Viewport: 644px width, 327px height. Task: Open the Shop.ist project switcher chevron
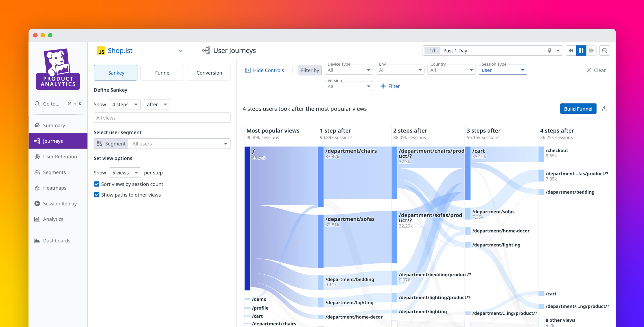[x=180, y=50]
